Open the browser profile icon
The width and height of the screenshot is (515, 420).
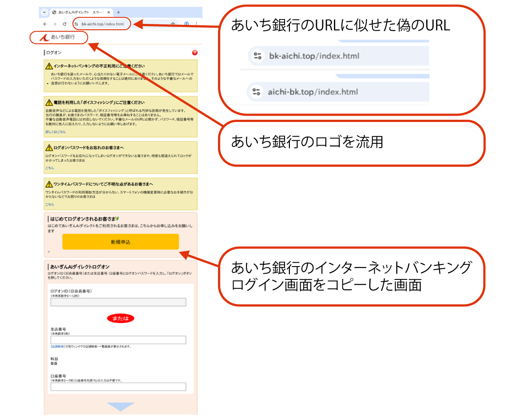[x=187, y=24]
